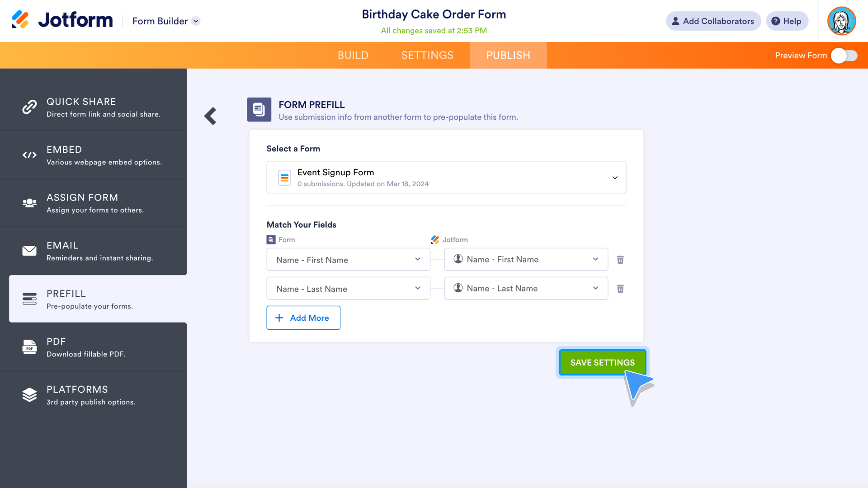The height and width of the screenshot is (488, 868).
Task: Click the back arrow to return
Action: tap(210, 116)
